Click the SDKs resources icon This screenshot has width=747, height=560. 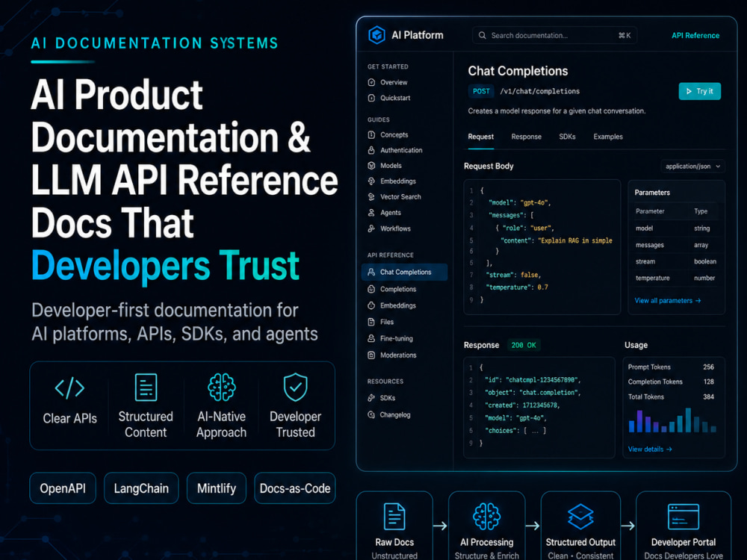tap(371, 398)
